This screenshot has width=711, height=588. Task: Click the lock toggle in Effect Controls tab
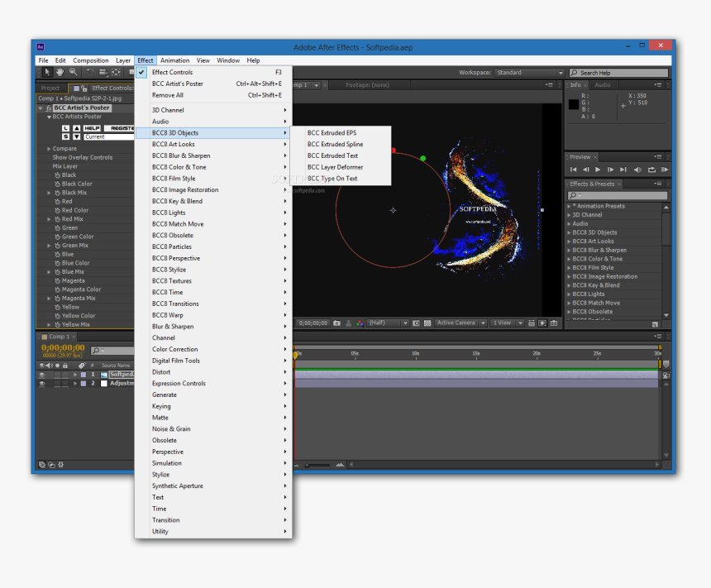point(84,88)
